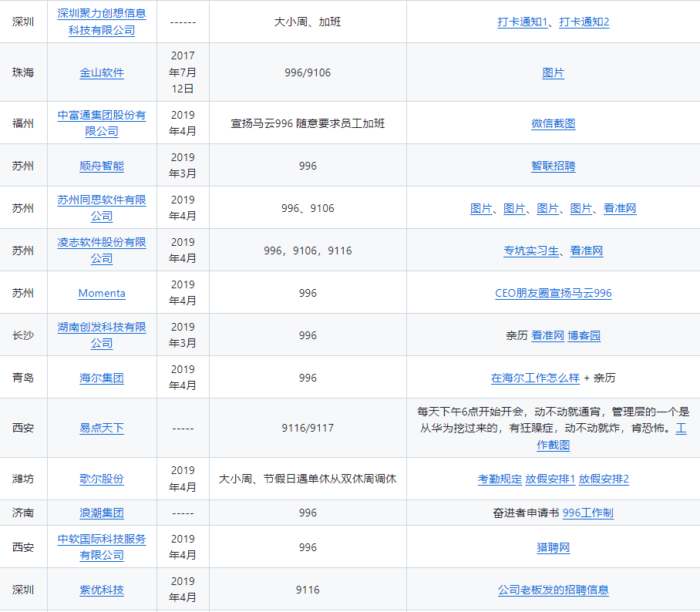Select the 996，9106，9116 schedule text

coord(308,251)
